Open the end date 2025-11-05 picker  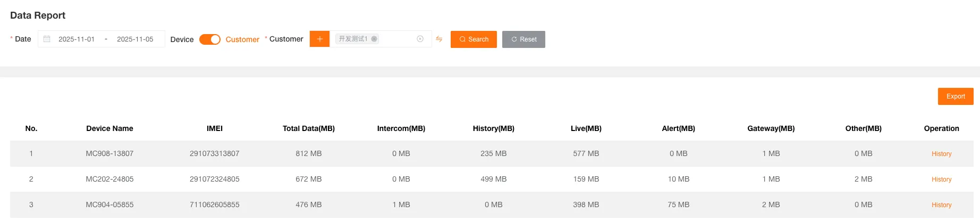(x=135, y=39)
